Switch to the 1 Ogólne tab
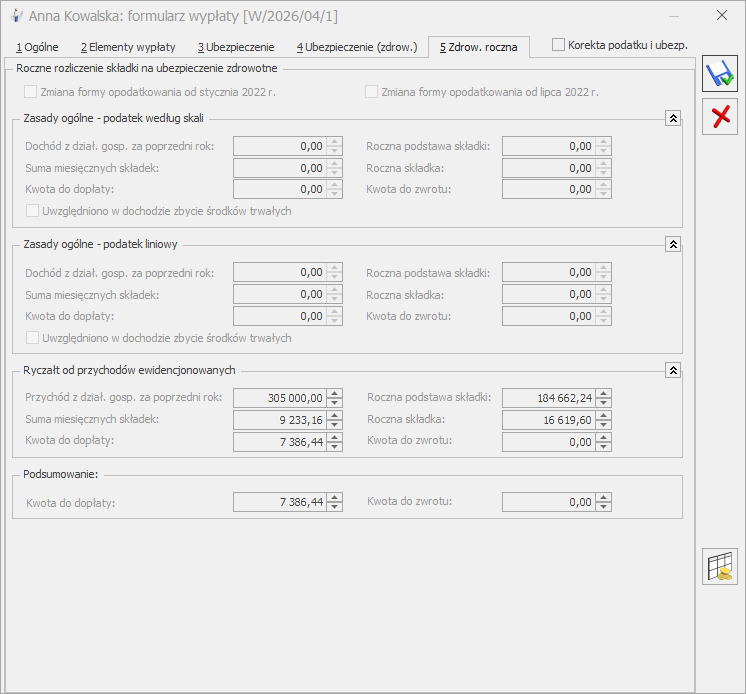The height and width of the screenshot is (694, 746). click(x=37, y=47)
